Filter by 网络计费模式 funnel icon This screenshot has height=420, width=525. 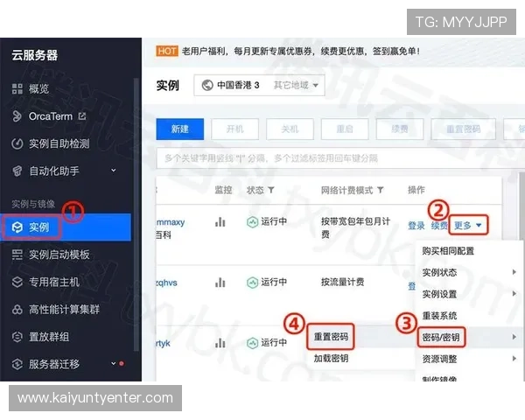381,190
